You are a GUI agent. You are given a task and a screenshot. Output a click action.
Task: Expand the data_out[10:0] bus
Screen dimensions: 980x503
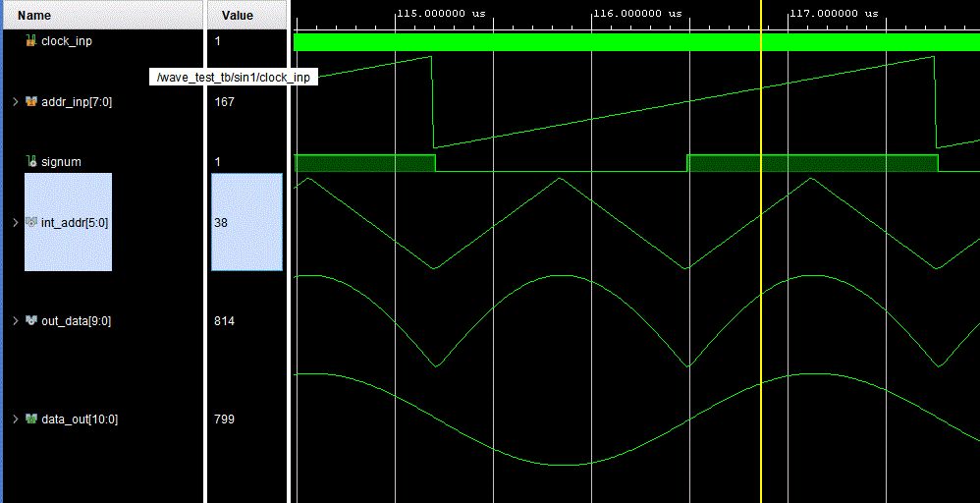(16, 419)
